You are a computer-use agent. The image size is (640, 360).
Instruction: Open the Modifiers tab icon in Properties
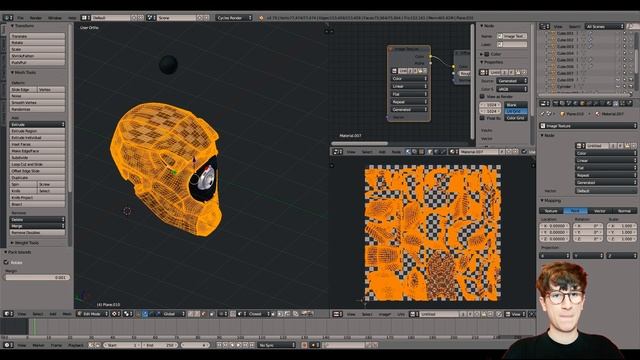click(596, 104)
